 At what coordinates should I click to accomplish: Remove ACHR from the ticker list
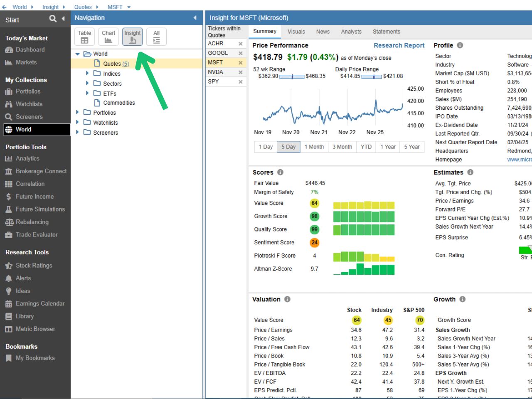coord(240,44)
